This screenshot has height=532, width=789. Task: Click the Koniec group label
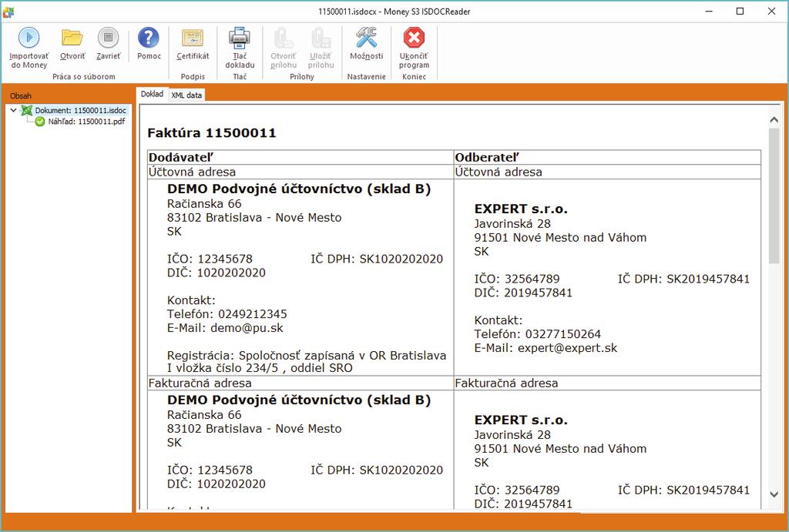pos(414,77)
